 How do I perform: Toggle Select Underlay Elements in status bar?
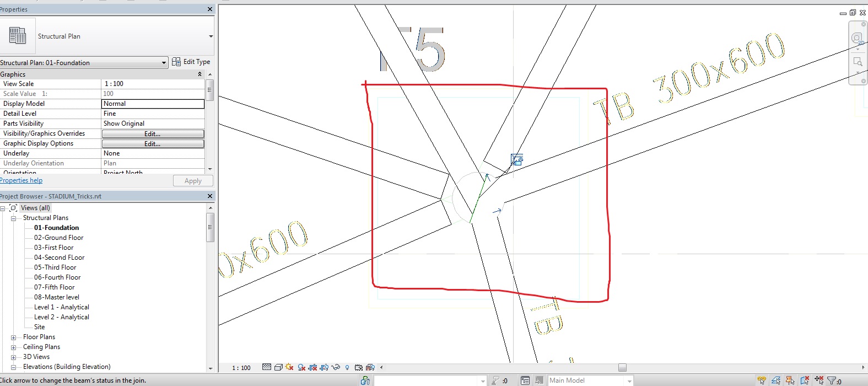tap(776, 380)
